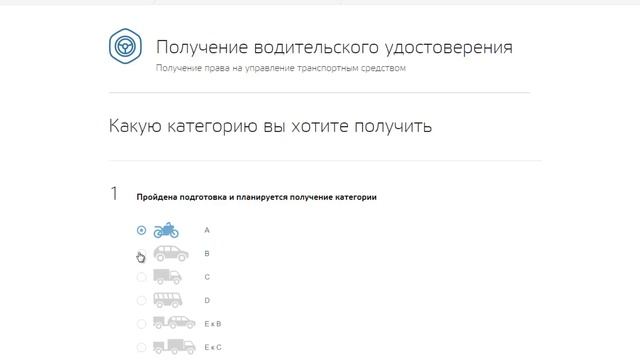Select the category A radio button
The width and height of the screenshot is (640, 360).
coord(141,230)
